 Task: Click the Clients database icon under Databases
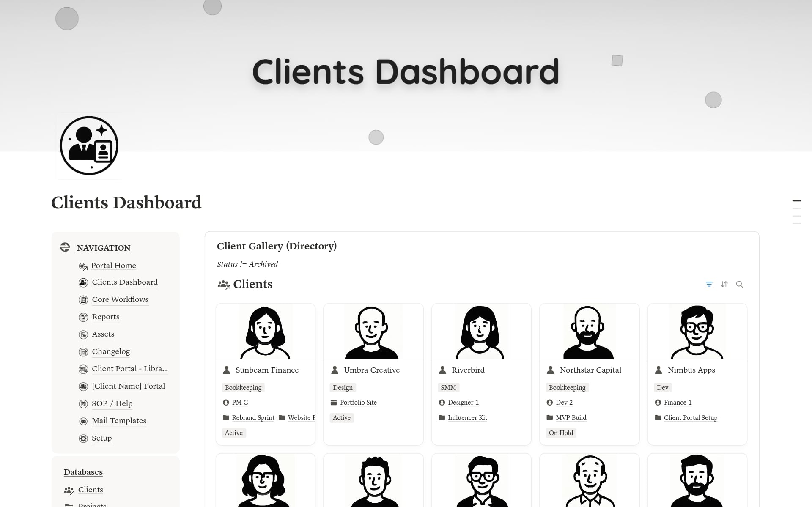(x=69, y=490)
